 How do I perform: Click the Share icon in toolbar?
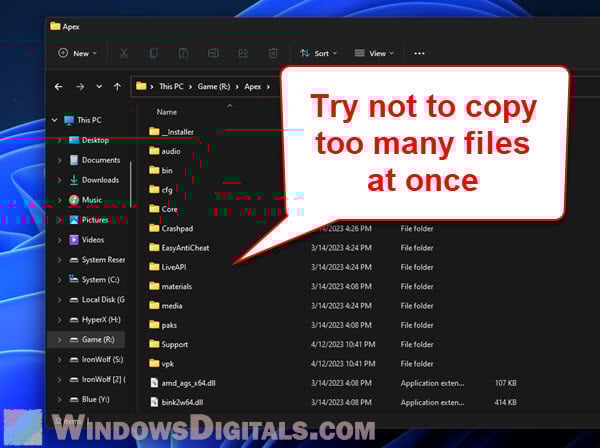[x=243, y=53]
